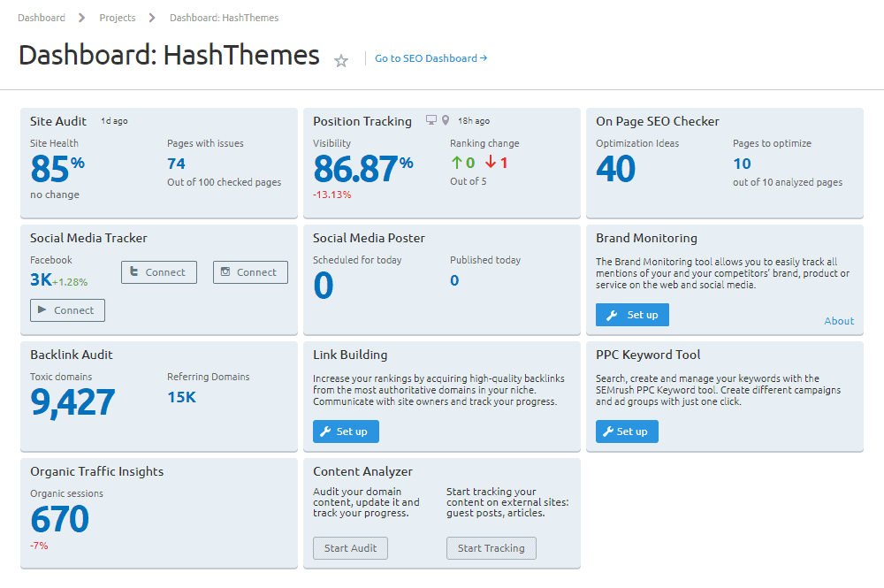Open Backlink Audit widget title
This screenshot has height=588, width=884.
(x=72, y=355)
